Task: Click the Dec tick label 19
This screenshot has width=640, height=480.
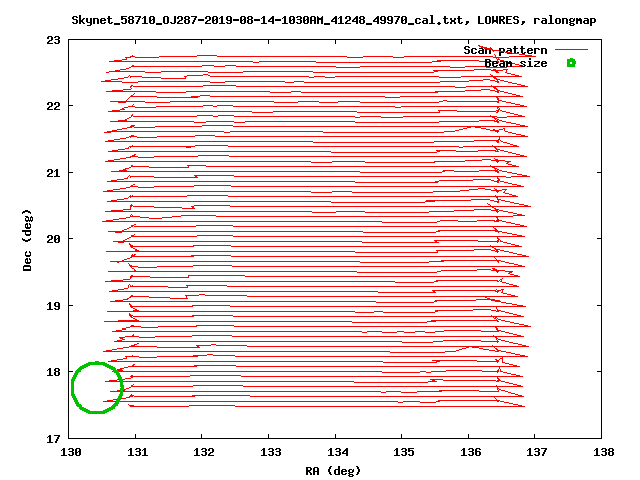Action: 53,306
